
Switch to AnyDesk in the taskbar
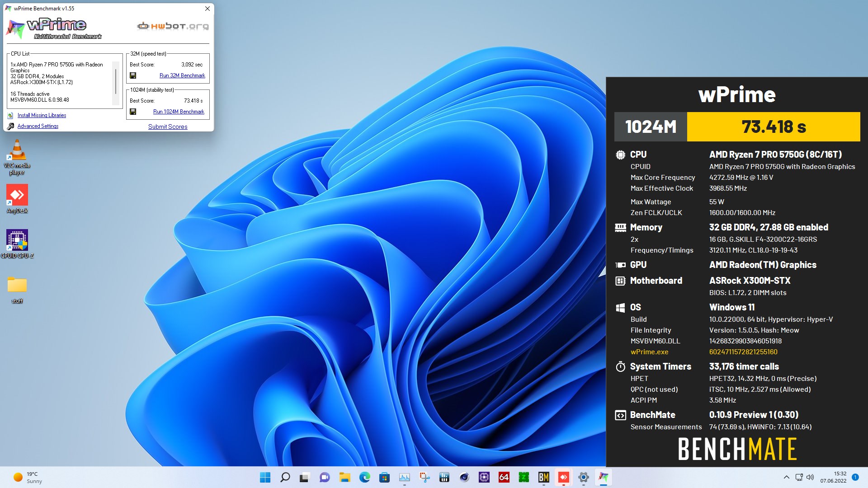pyautogui.click(x=563, y=477)
